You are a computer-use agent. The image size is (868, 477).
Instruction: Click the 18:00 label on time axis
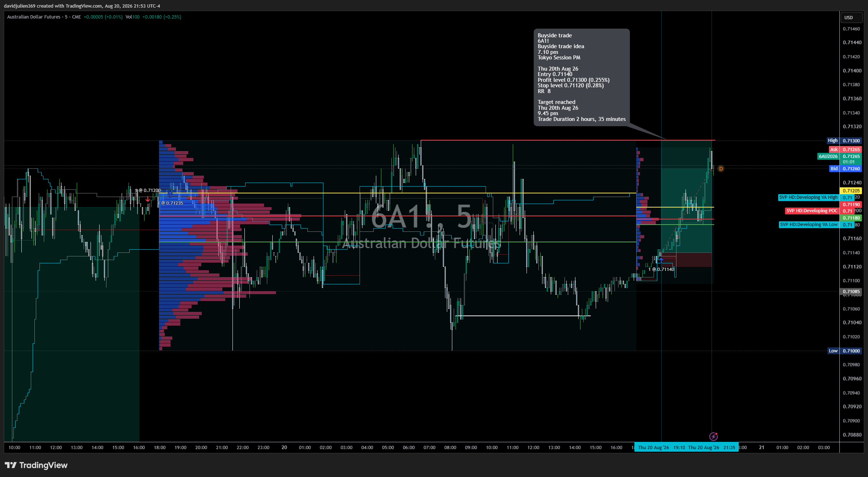(160, 448)
